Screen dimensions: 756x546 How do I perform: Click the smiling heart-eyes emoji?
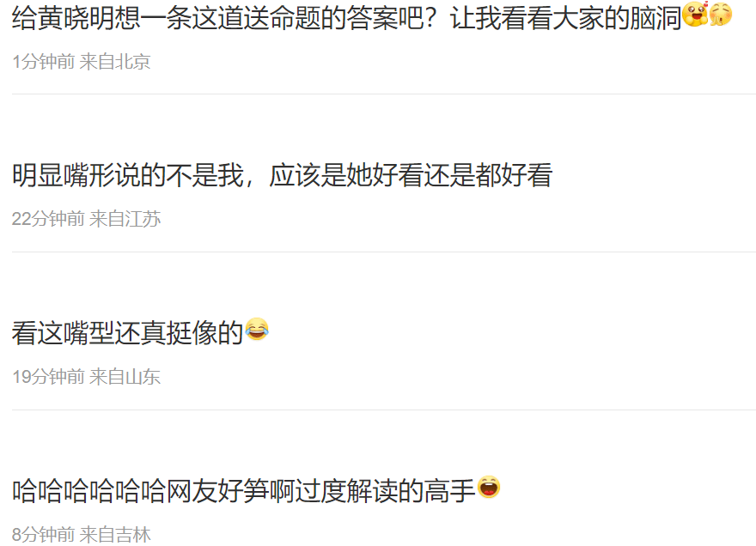click(x=695, y=14)
